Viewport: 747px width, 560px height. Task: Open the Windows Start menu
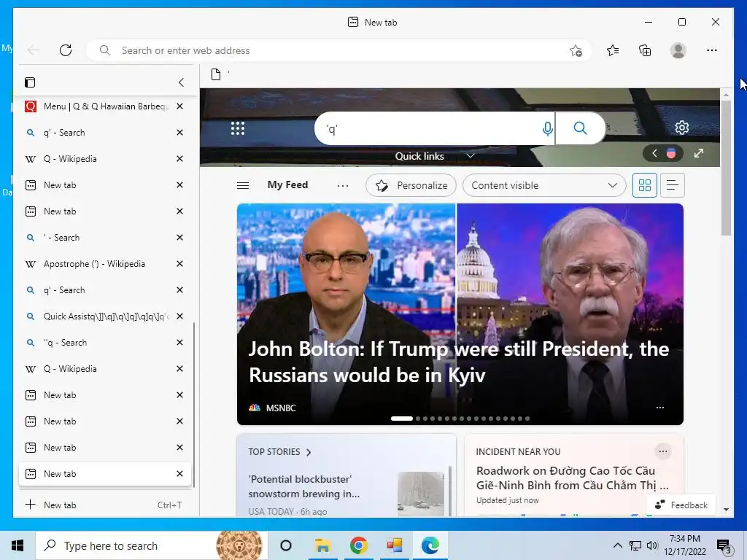(18, 545)
